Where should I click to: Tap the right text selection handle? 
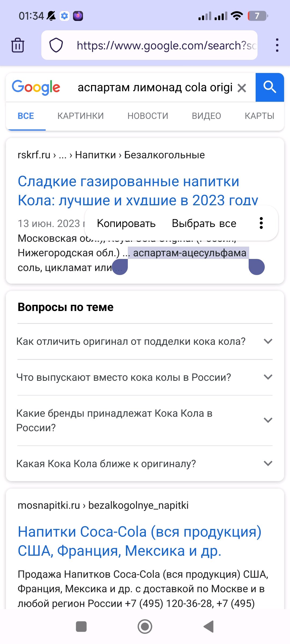tap(257, 267)
